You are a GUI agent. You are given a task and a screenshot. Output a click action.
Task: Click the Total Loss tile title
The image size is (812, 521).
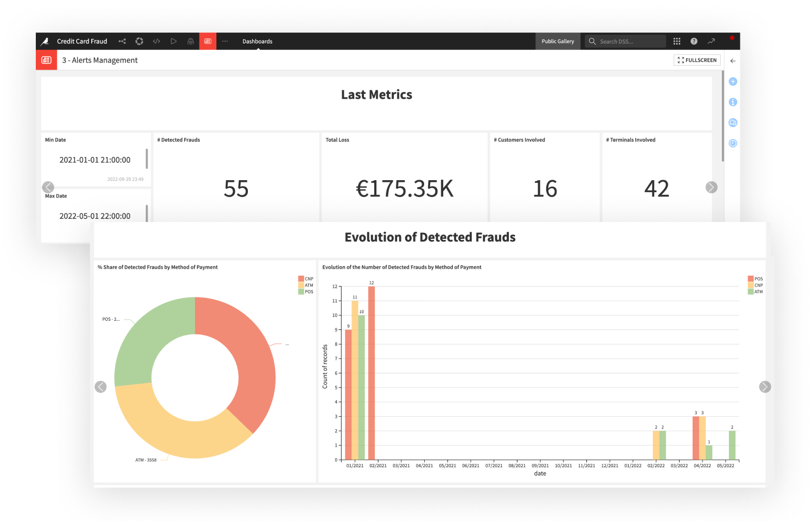[x=337, y=140]
